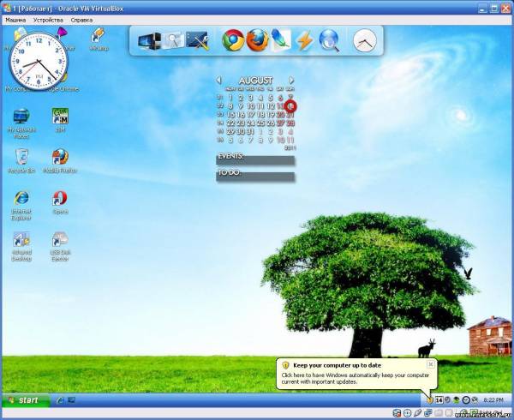Screen dimensions: 514x420
Task: Open the Mozilla Firefox desktop shortcut
Action: click(60, 160)
